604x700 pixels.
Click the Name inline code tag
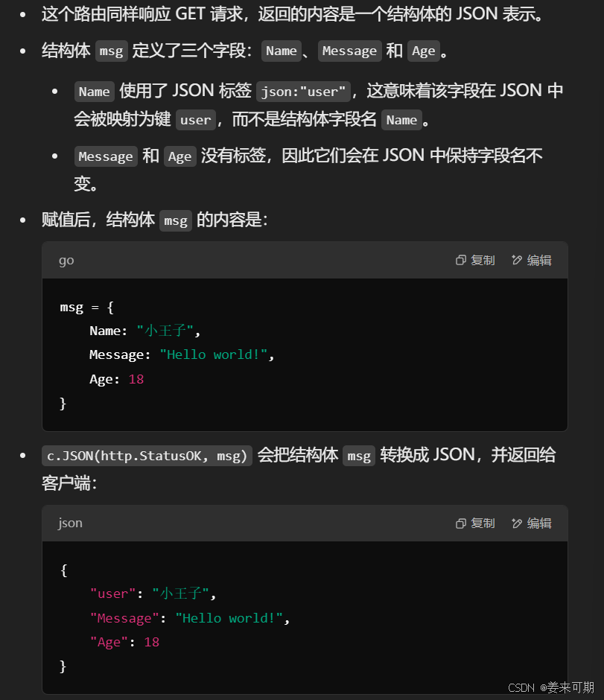point(282,51)
